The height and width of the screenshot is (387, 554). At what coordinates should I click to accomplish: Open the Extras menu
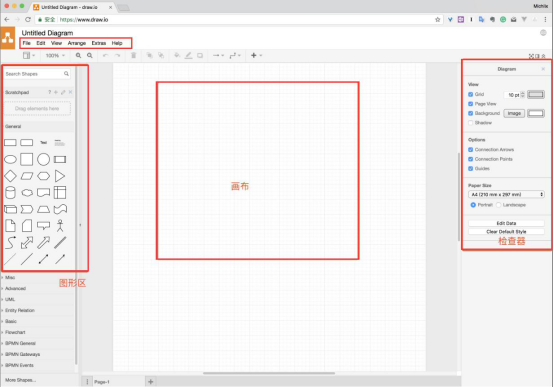tap(99, 43)
